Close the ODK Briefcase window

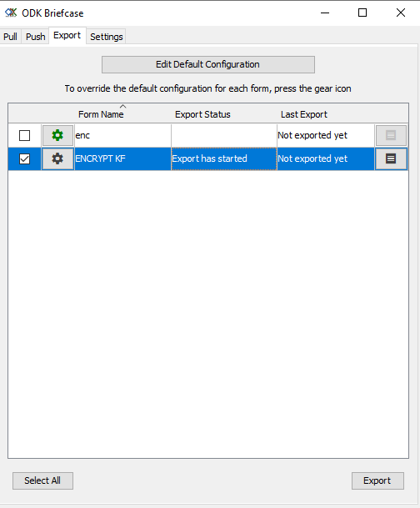click(401, 13)
